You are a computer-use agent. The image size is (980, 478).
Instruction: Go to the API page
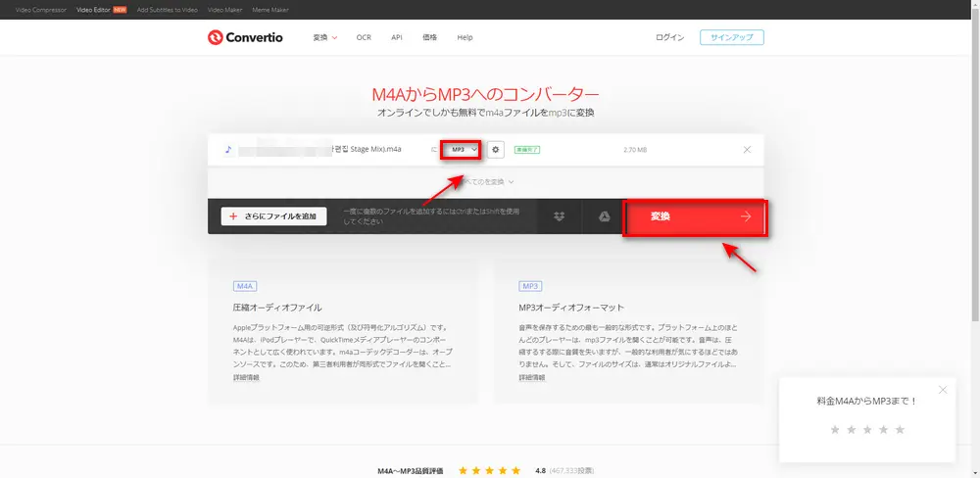[x=396, y=37]
